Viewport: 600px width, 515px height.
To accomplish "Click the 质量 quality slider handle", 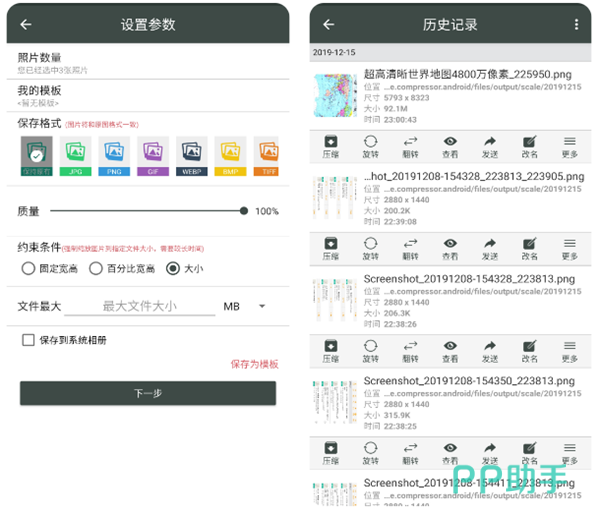I will [244, 211].
